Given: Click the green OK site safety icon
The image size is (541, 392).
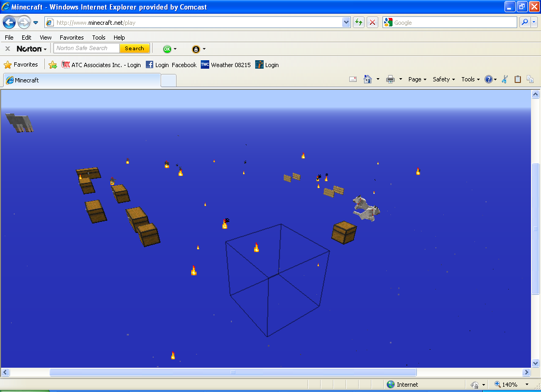Looking at the screenshot, I should [x=167, y=49].
